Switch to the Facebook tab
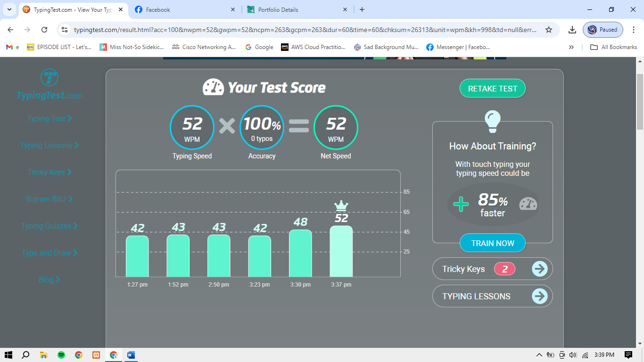 point(185,9)
